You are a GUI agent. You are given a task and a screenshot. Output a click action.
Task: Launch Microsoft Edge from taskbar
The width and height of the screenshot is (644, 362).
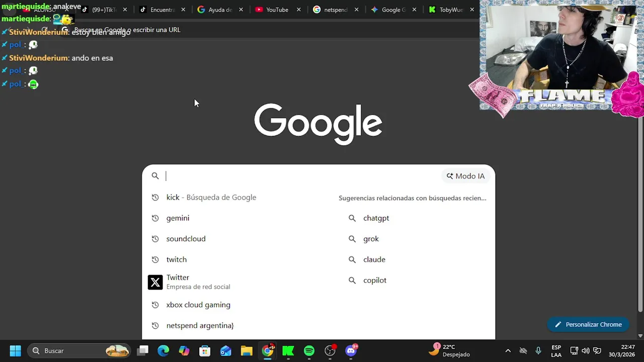[164, 350]
